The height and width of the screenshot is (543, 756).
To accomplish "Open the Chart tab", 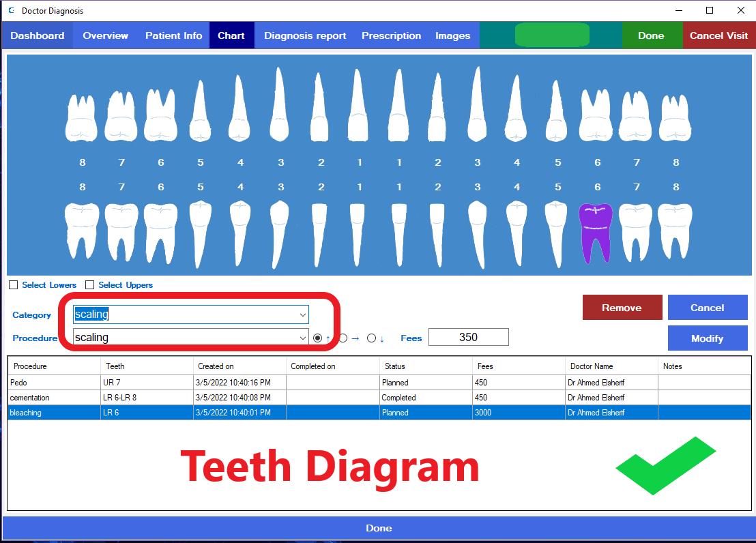I will click(231, 35).
